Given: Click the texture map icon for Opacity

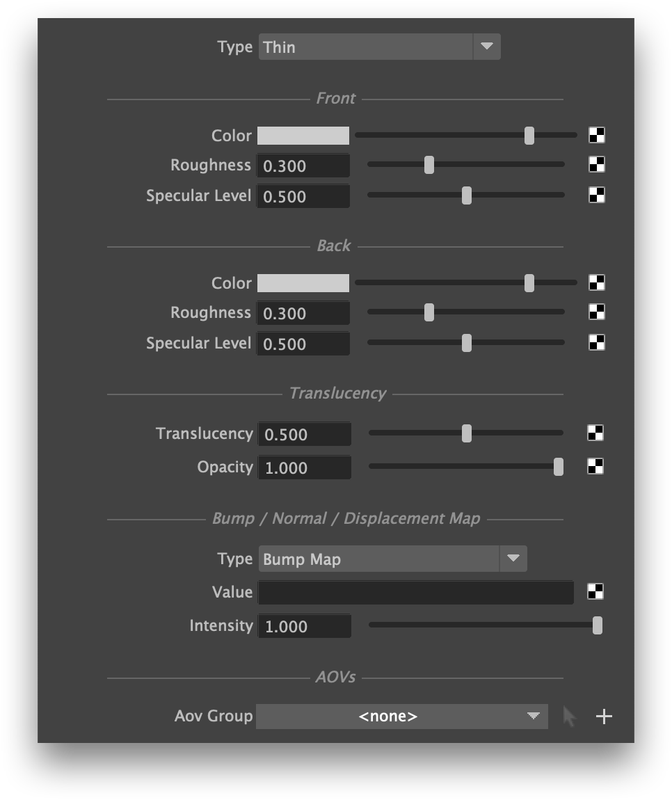Looking at the screenshot, I should [595, 466].
